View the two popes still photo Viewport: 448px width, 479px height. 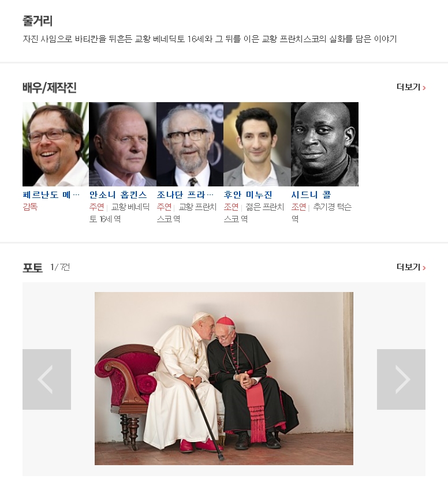[223, 378]
